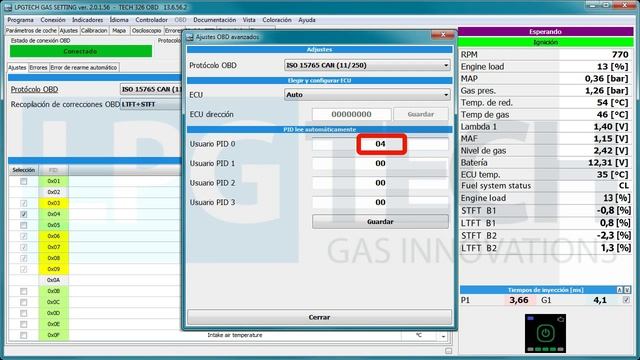Switch to the Calibracion tab
This screenshot has height=360, width=640.
point(94,31)
